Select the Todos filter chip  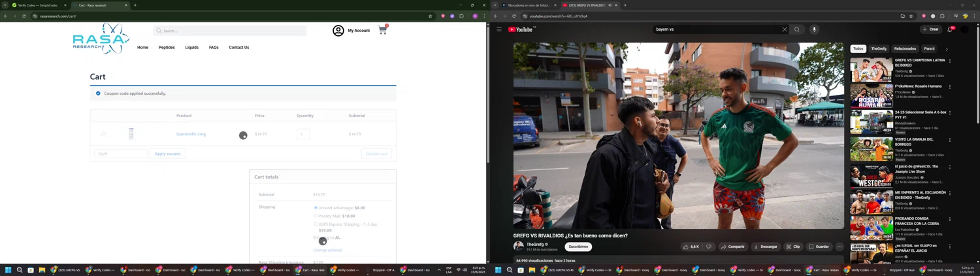(858, 48)
